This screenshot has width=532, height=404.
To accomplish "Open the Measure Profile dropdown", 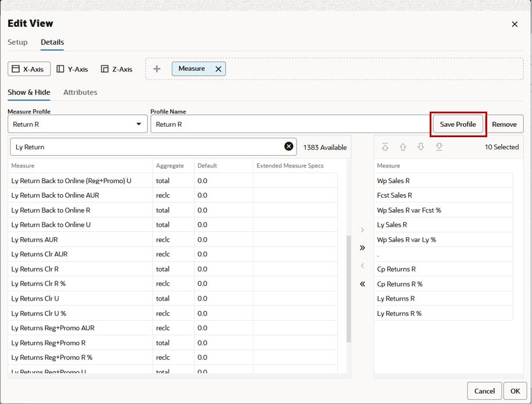I will click(77, 124).
